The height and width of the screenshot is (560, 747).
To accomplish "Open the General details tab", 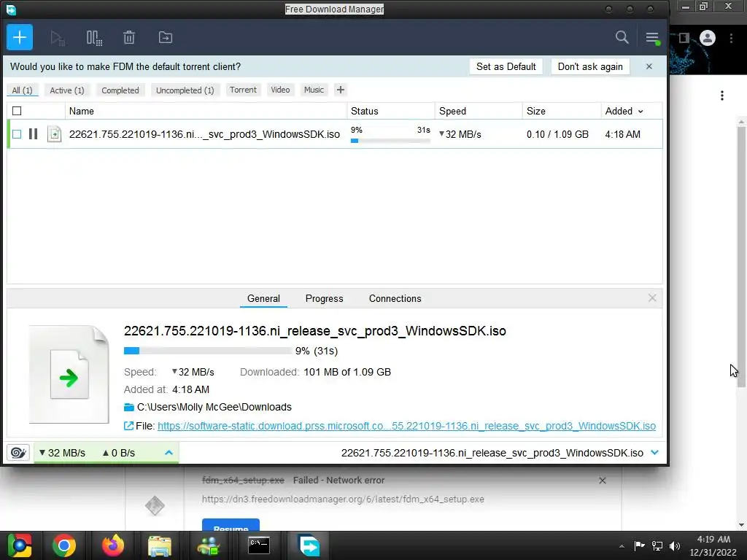I will pyautogui.click(x=263, y=298).
